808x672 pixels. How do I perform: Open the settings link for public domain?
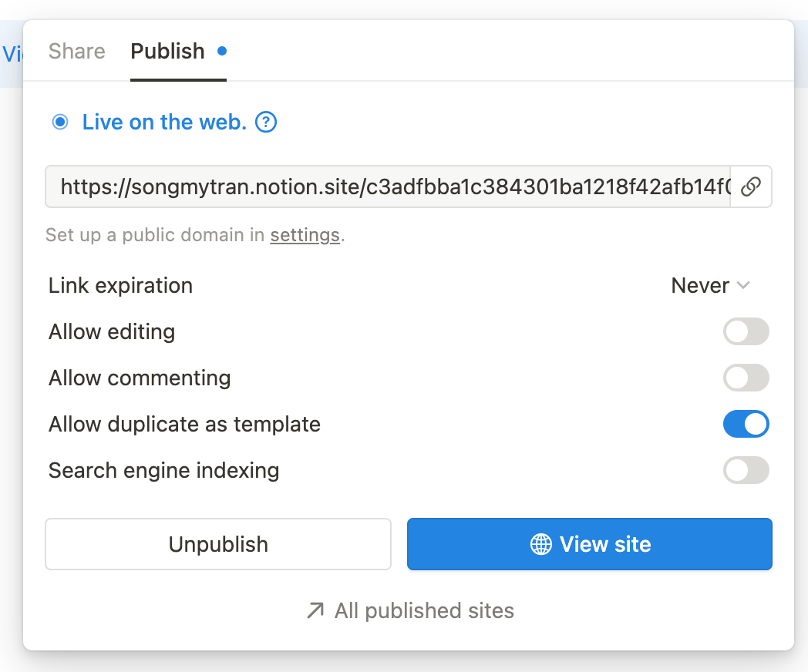(305, 235)
